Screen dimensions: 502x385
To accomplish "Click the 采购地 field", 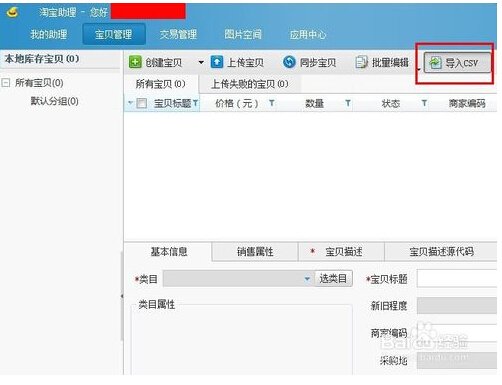I will 457,360.
